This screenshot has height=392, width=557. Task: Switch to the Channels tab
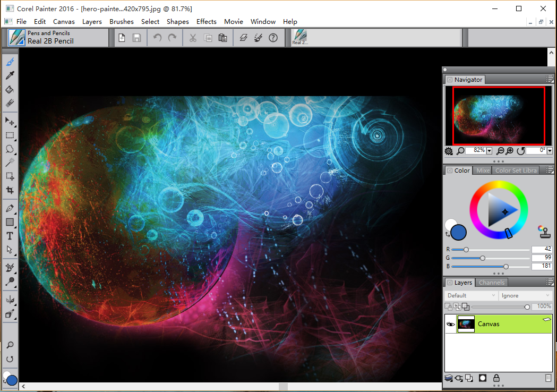tap(491, 283)
